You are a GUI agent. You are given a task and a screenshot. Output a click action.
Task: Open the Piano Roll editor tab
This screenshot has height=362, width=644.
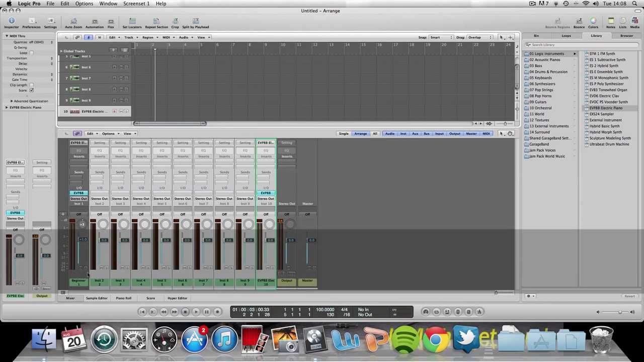(x=123, y=298)
